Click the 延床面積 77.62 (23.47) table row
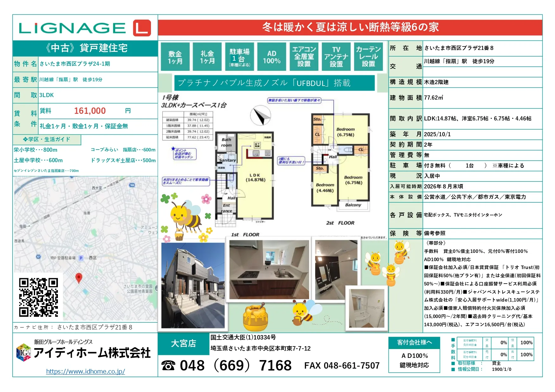This screenshot has width=555, height=392. tap(187, 138)
